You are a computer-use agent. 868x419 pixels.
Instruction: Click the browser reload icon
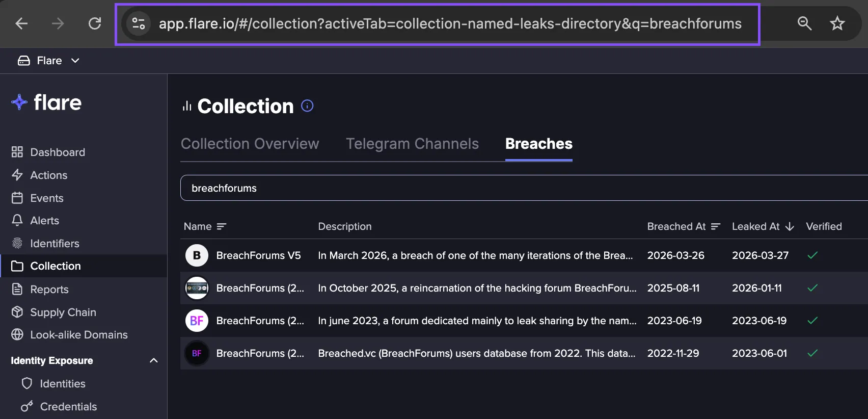pyautogui.click(x=95, y=23)
